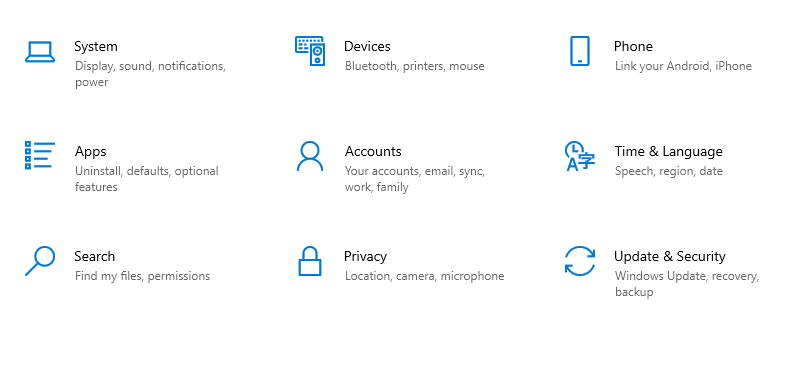
Task: Click 'Display, sound, notifications, power' description
Action: [x=150, y=74]
